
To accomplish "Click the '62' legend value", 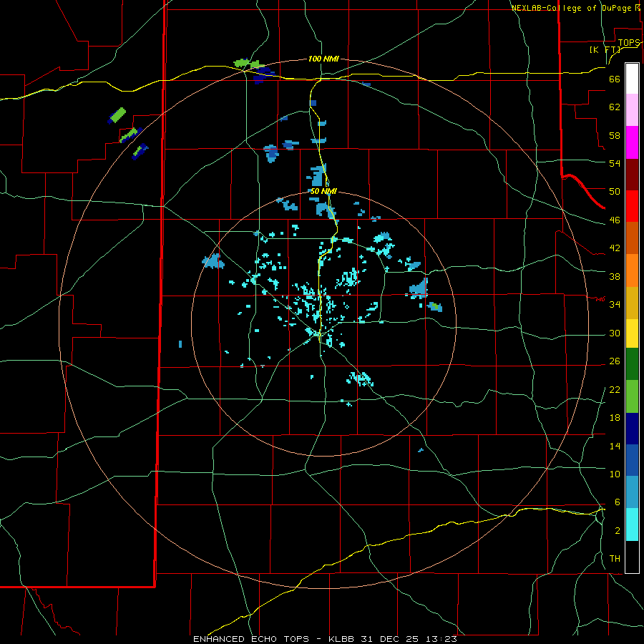I will pyautogui.click(x=615, y=107).
